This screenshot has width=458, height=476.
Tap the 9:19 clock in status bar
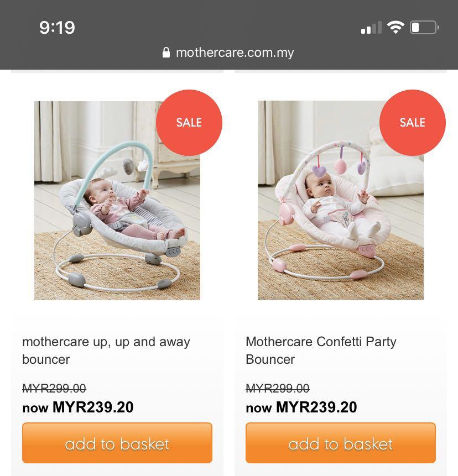click(x=57, y=28)
